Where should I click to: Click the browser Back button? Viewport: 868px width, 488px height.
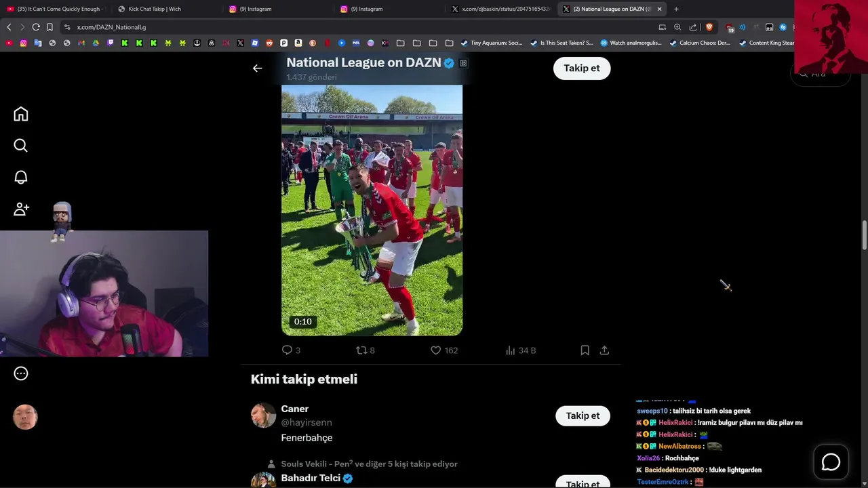9,27
